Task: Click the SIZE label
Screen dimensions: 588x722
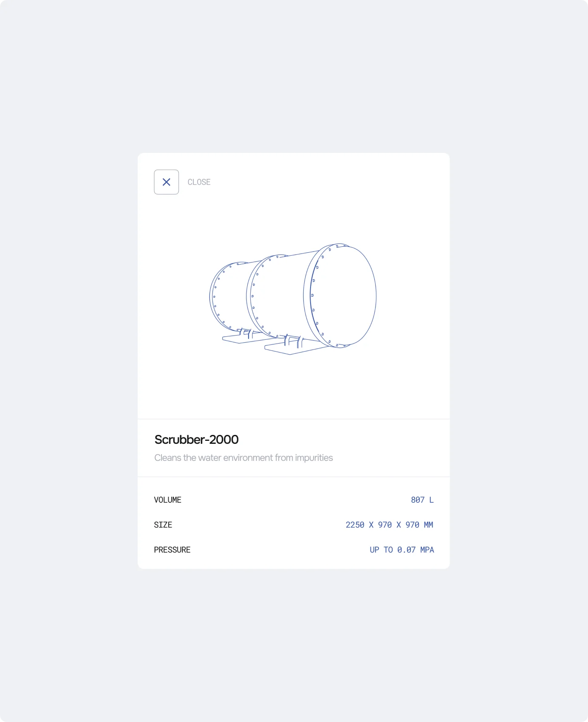Action: click(x=163, y=525)
